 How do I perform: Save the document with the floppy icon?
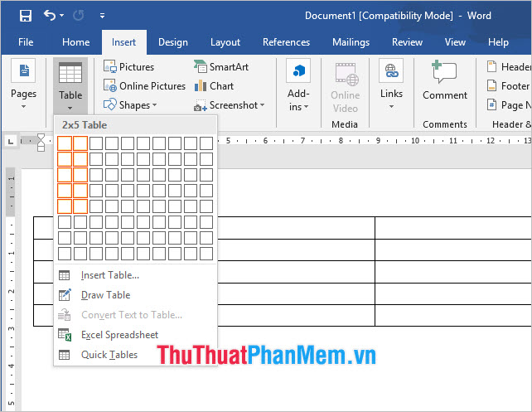click(26, 16)
